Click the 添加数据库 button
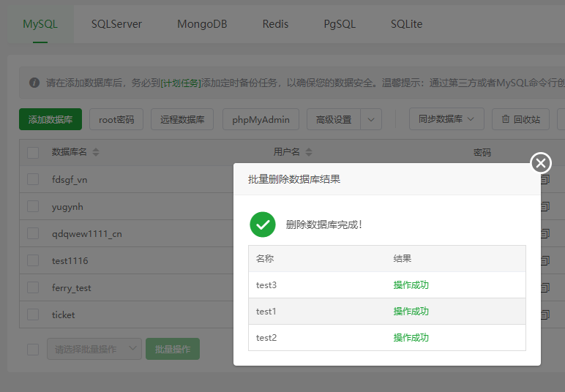This screenshot has width=565, height=392. 50,119
